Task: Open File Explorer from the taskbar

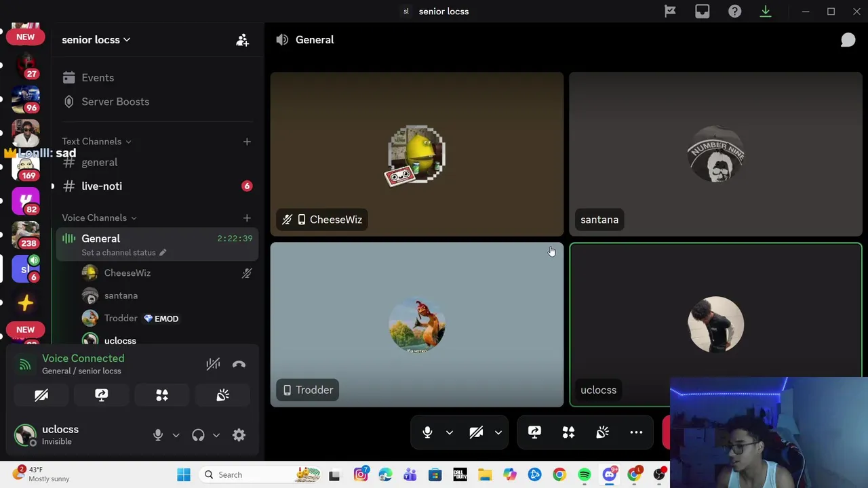Action: [x=484, y=475]
